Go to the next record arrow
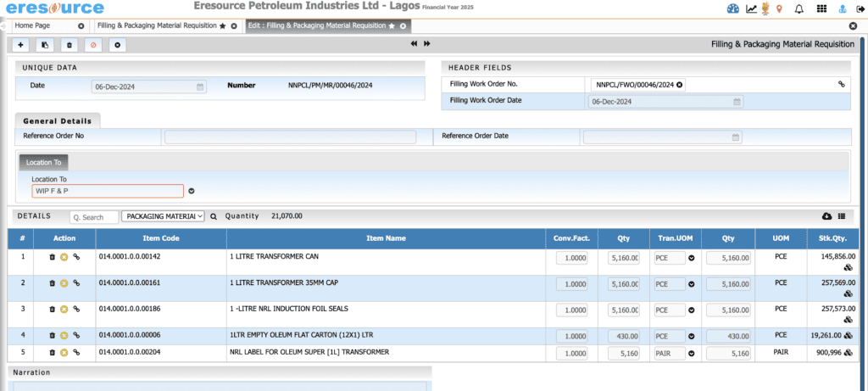This screenshot has width=868, height=391. [x=427, y=44]
